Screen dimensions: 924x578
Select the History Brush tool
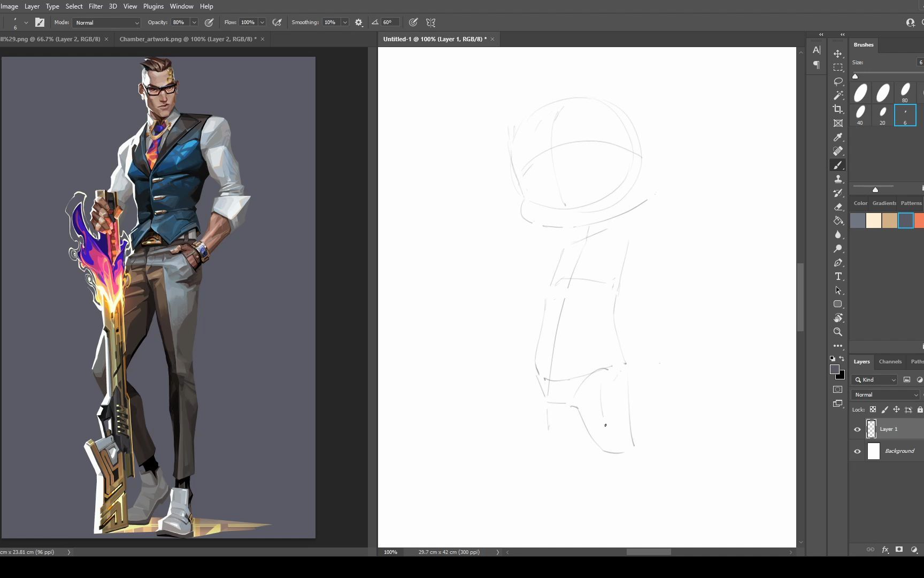tap(838, 193)
